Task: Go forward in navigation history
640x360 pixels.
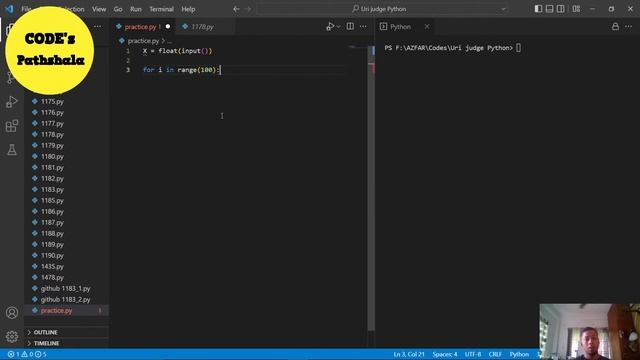Action: pyautogui.click(x=248, y=9)
